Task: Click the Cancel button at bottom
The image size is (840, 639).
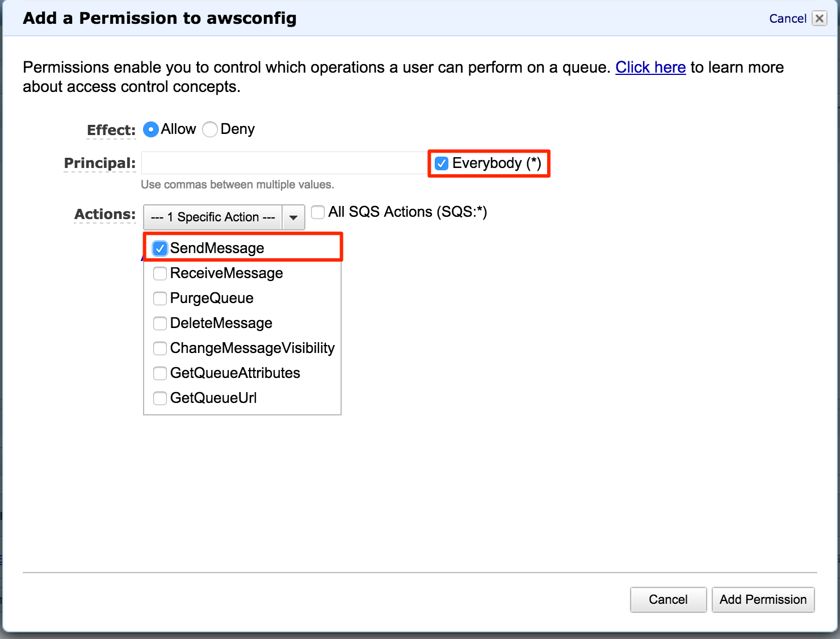Action: click(668, 599)
